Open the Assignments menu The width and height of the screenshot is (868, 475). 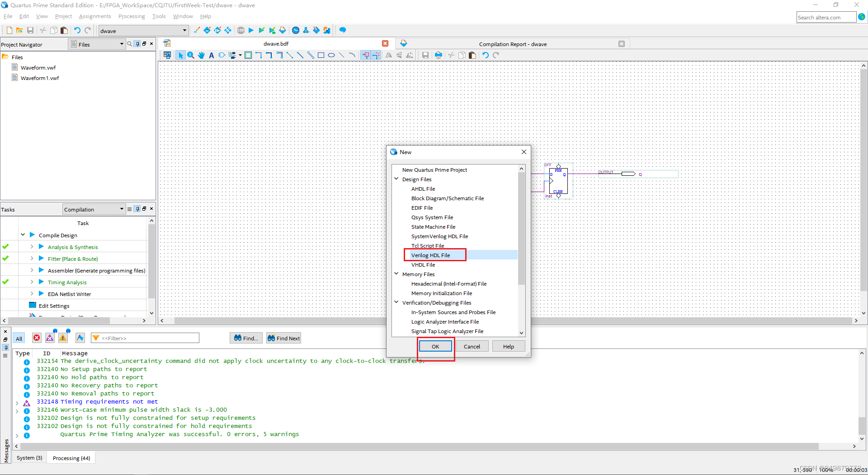tap(94, 16)
